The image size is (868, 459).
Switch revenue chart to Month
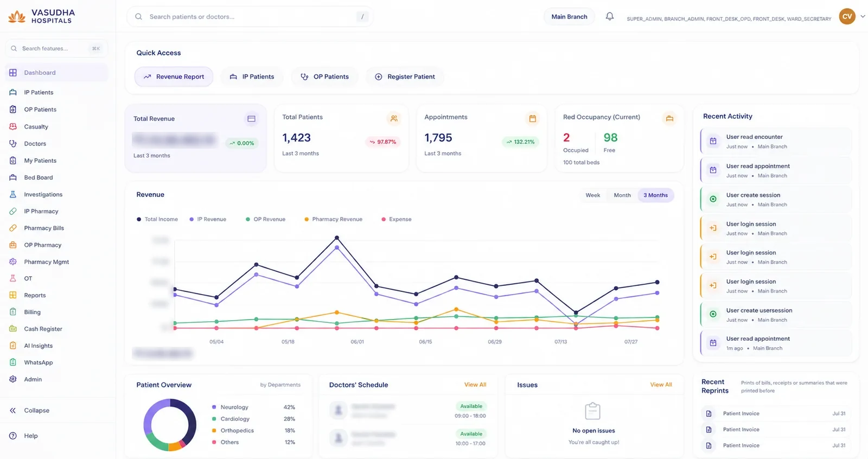622,195
